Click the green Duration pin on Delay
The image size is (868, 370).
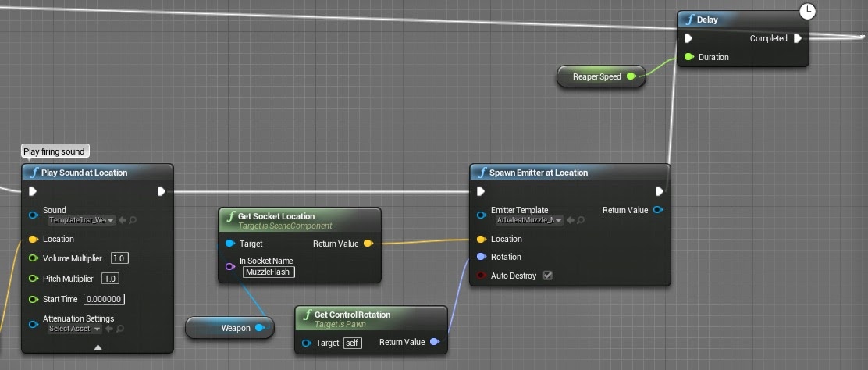688,56
